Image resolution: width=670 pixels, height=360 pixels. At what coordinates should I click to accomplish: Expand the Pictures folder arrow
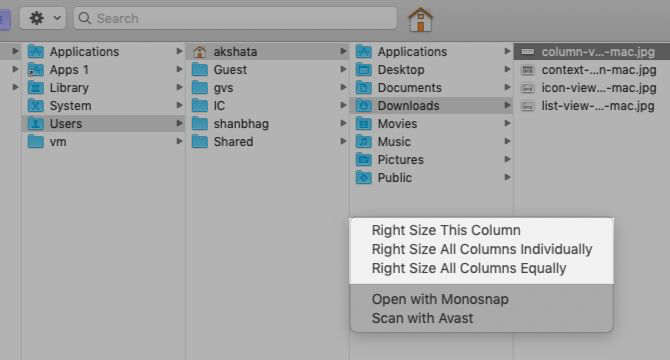click(507, 159)
